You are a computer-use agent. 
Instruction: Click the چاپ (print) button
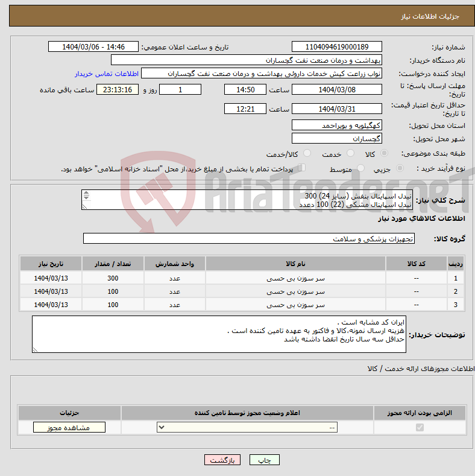pos(264,460)
